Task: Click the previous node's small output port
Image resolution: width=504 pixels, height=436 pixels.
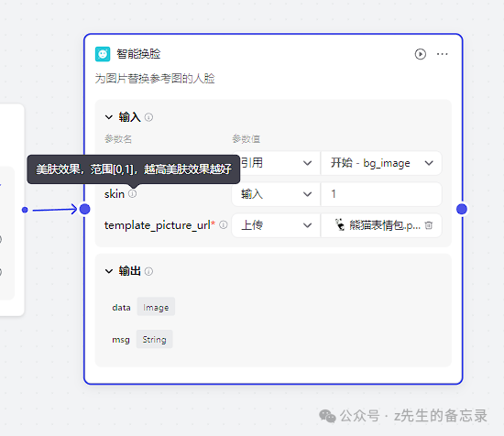Action: click(x=25, y=210)
